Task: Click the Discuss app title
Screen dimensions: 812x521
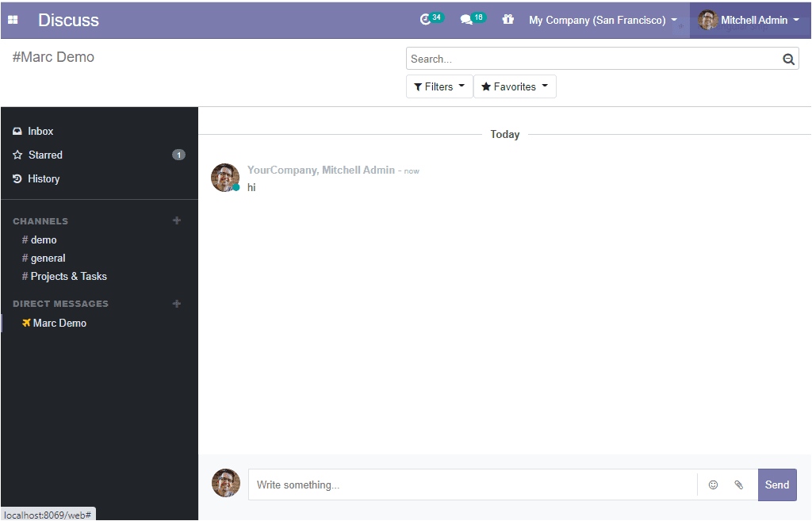Action: coord(68,20)
